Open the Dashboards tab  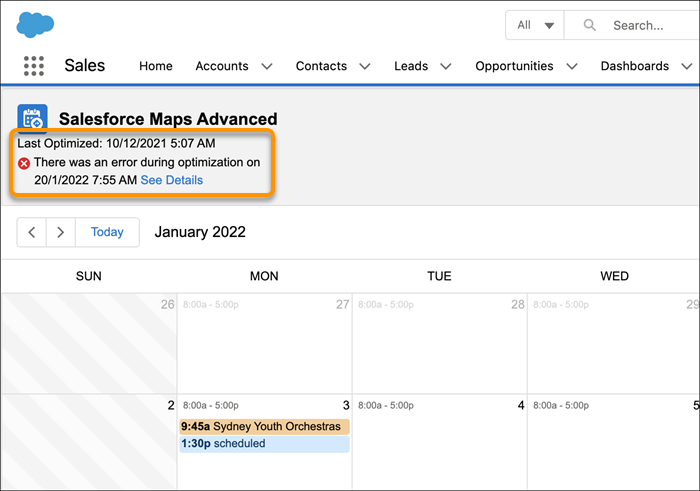point(634,66)
